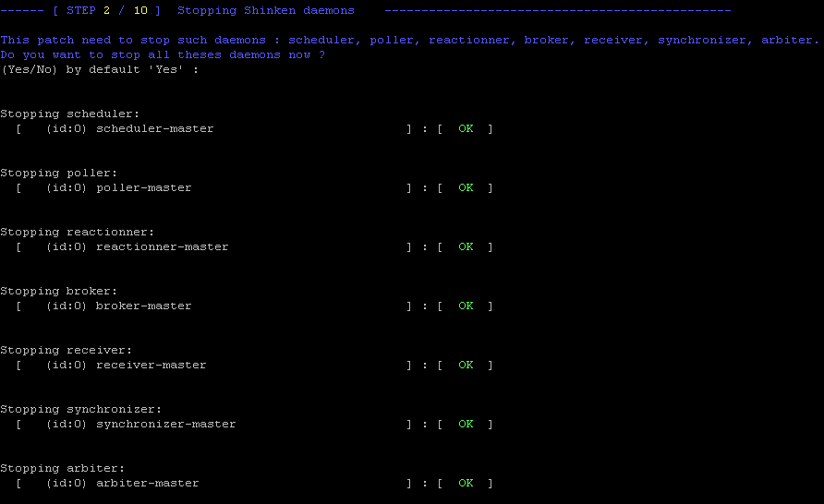Click the 'This patch need to stop' line

pyautogui.click(x=409, y=40)
